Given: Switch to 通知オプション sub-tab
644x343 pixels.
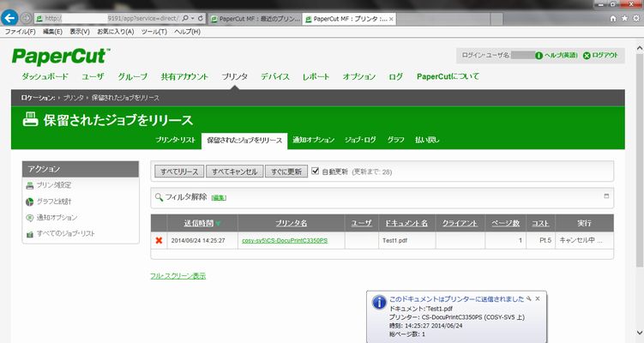Looking at the screenshot, I should coord(313,140).
